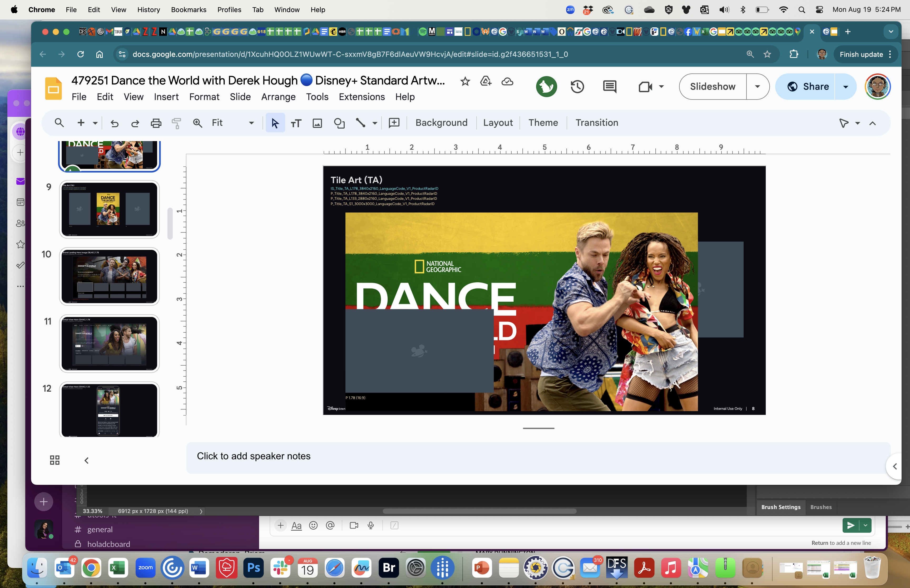Image resolution: width=910 pixels, height=588 pixels.
Task: Click the Shape tool icon
Action: pyautogui.click(x=339, y=123)
